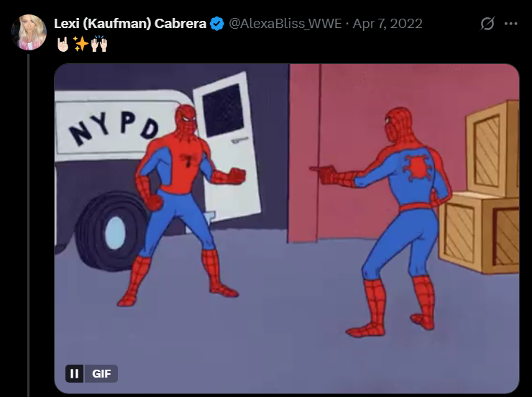Click the wooden crates in the GIF

(479, 190)
